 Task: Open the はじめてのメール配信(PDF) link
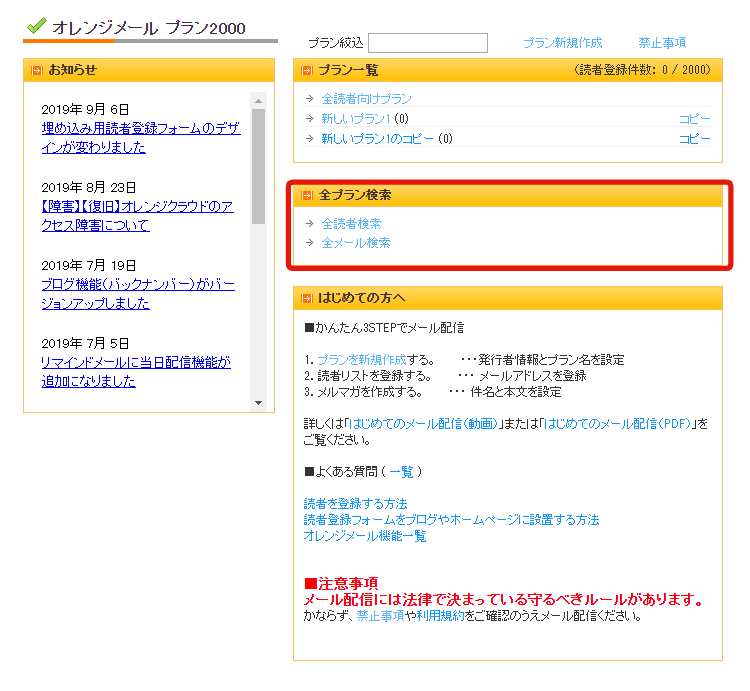pos(618,424)
